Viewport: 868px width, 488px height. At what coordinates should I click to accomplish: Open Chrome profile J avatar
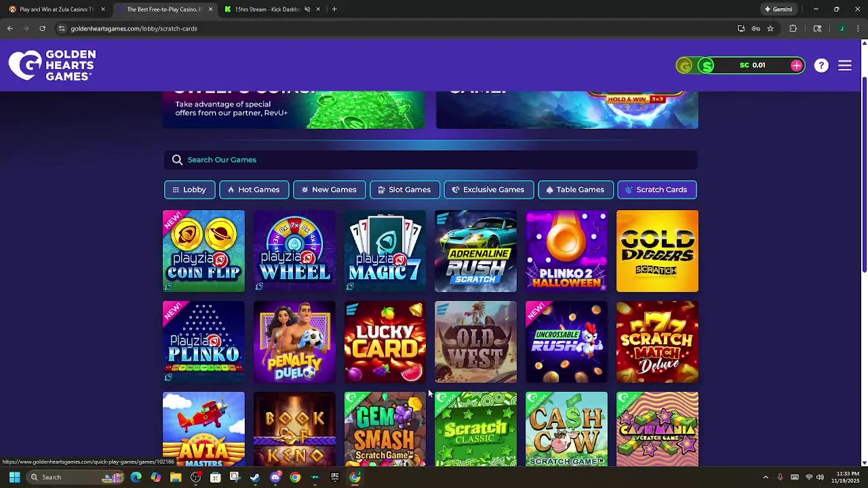842,28
